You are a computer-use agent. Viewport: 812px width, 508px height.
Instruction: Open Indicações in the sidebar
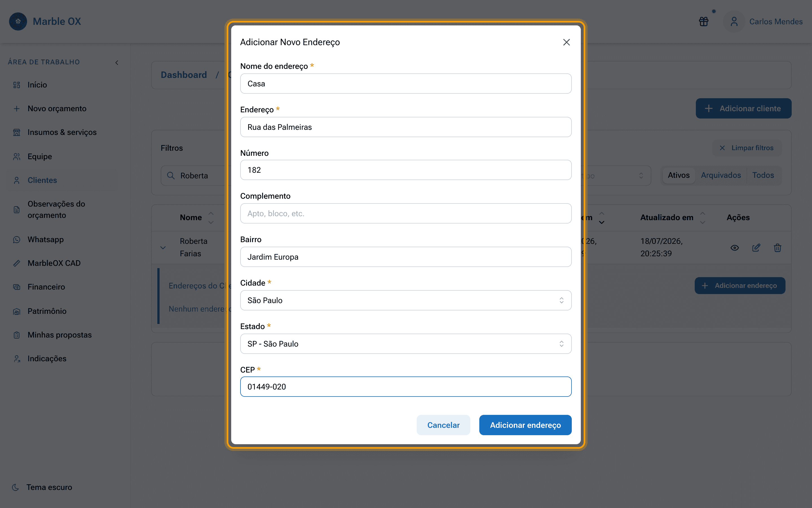pyautogui.click(x=65, y=359)
